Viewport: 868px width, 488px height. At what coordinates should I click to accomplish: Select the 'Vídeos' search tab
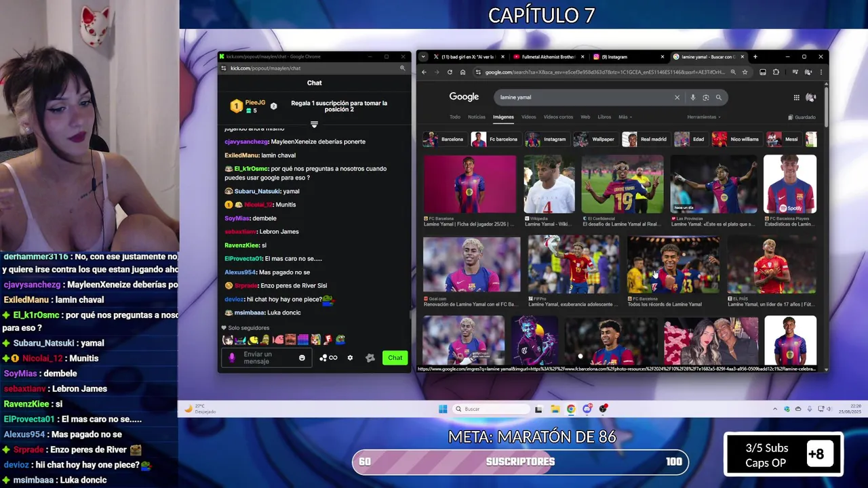(x=528, y=117)
